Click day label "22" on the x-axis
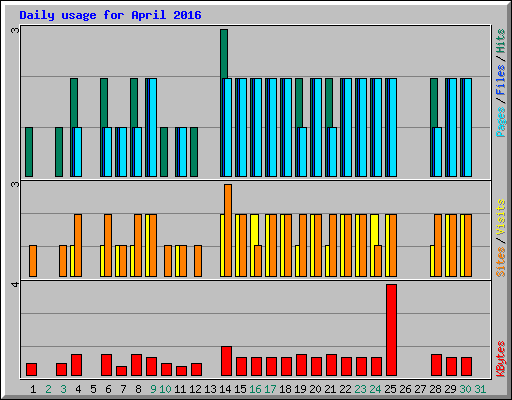Viewport: 512px width, 400px height. (x=345, y=389)
